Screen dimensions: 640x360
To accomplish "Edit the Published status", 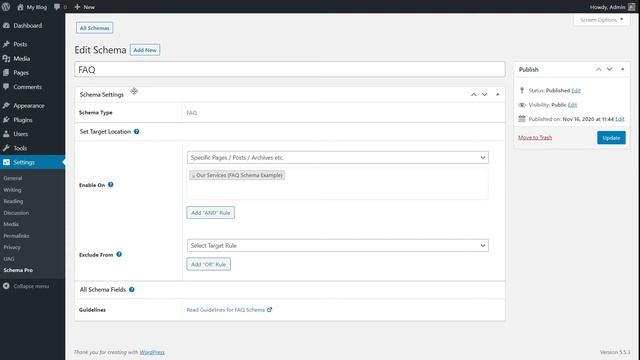I will (576, 90).
